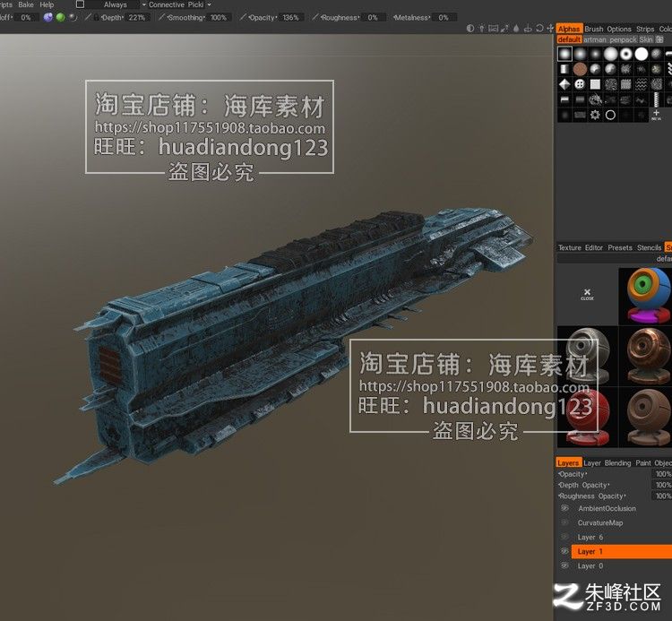Toggle pen pressure icon beside Depth
Viewport: 672px width, 621px height.
[89, 17]
